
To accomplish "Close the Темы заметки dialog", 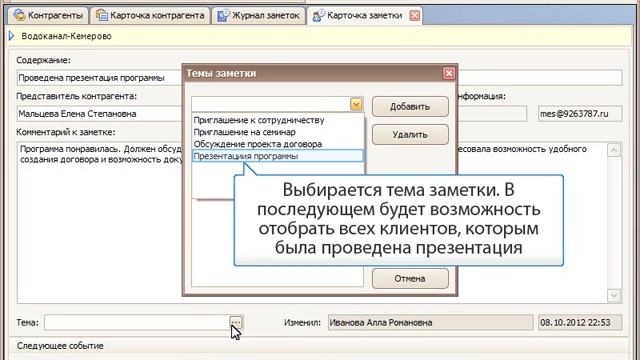I will (x=449, y=73).
